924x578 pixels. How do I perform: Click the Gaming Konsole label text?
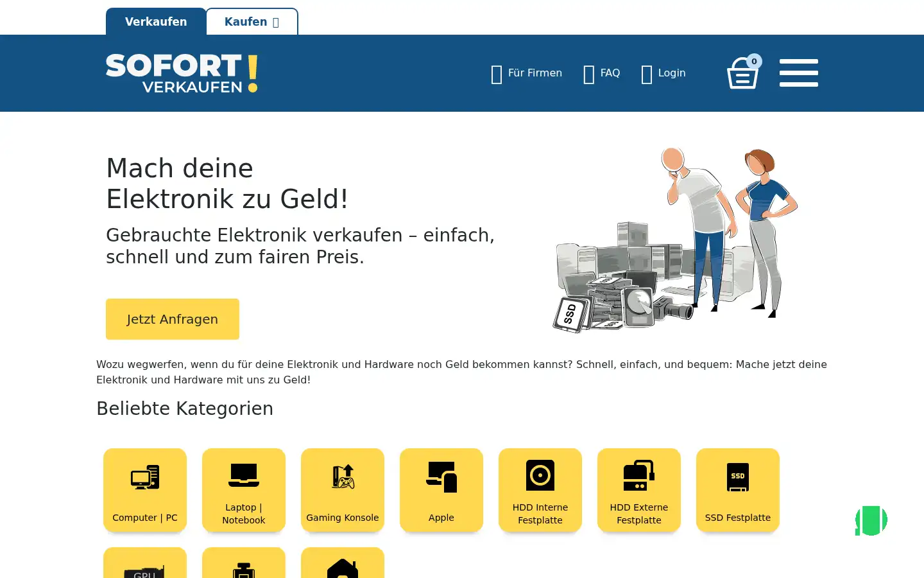343,518
